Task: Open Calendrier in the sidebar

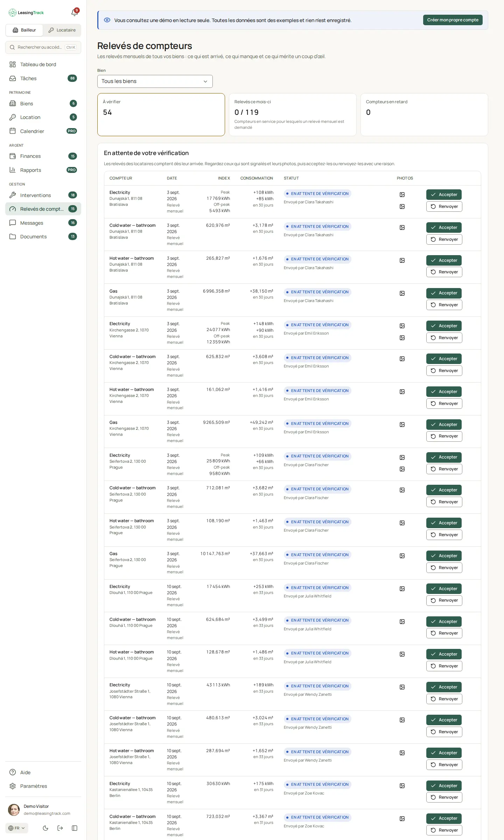Action: 43,131
